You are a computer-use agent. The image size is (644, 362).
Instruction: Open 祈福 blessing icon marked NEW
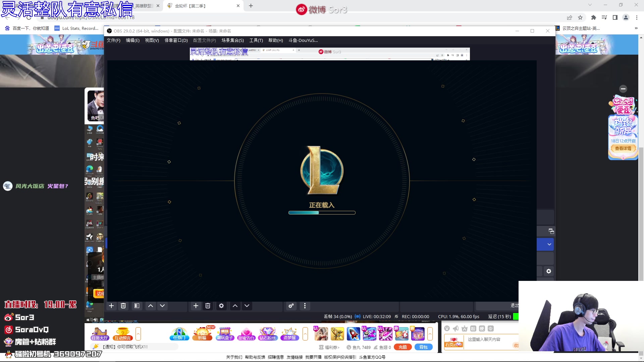click(x=202, y=334)
